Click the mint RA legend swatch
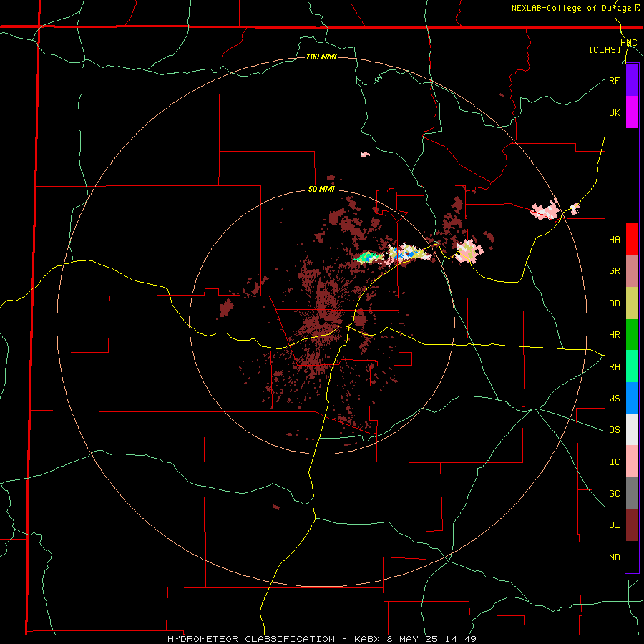644x644 pixels. (632, 366)
